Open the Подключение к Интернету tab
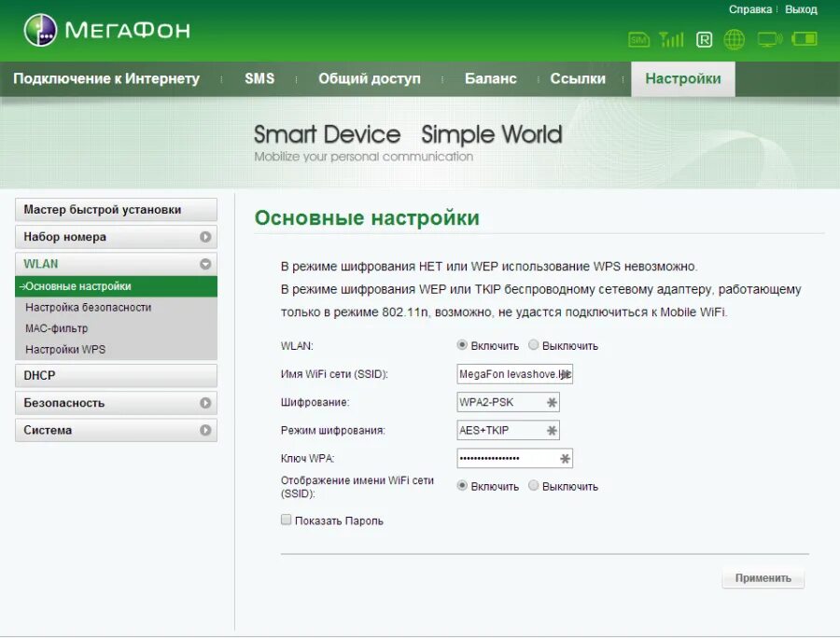840x638 pixels. 106,78
